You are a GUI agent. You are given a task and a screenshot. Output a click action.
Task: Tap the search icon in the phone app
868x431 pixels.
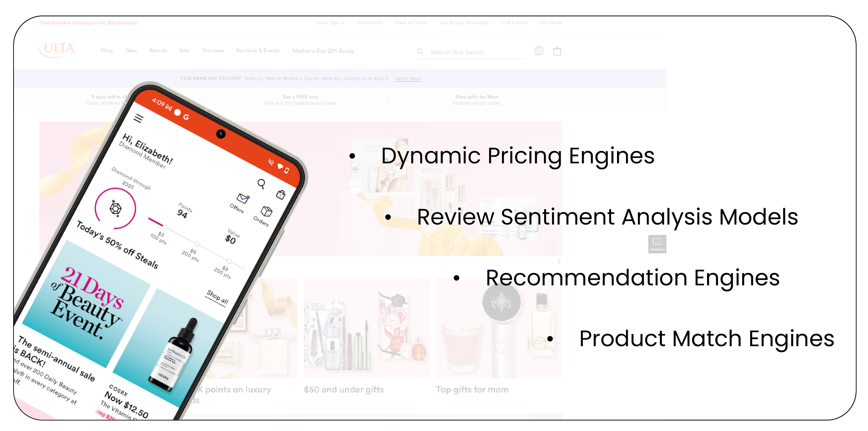261,184
